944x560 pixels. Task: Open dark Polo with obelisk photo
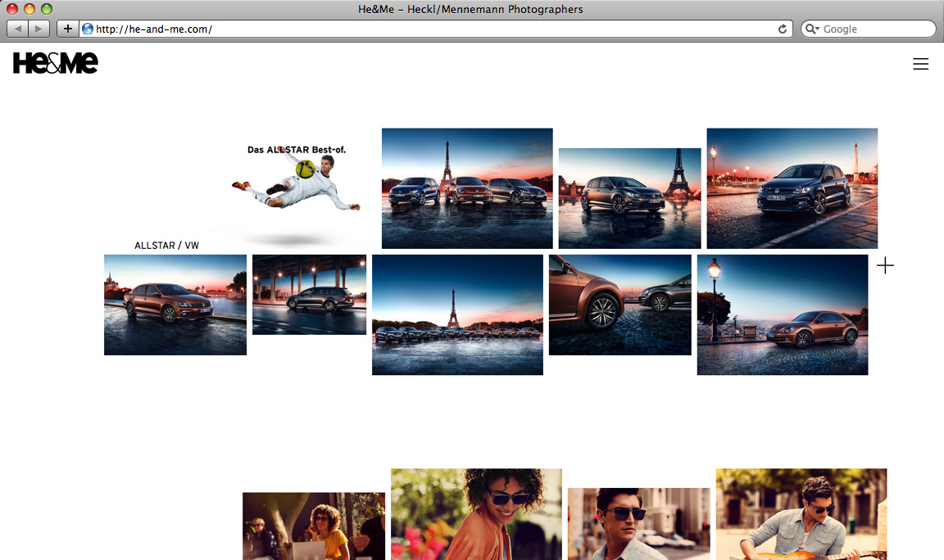pyautogui.click(x=792, y=188)
